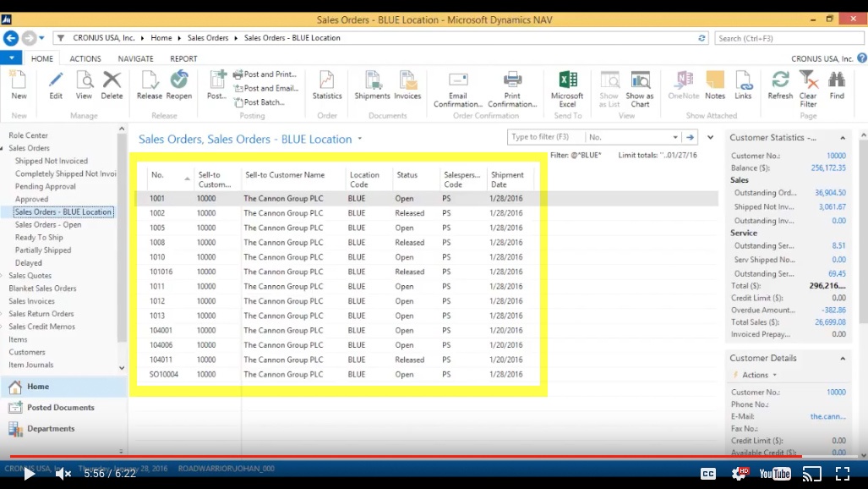Image resolution: width=868 pixels, height=489 pixels.
Task: Click Outstanding Orders value 36,904.50
Action: 830,193
